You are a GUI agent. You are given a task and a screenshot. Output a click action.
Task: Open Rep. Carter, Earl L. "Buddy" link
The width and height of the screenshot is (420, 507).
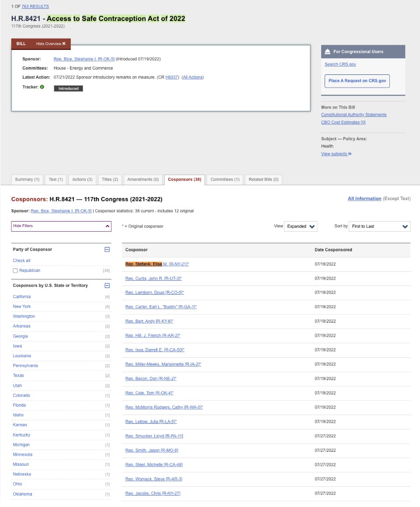(161, 307)
